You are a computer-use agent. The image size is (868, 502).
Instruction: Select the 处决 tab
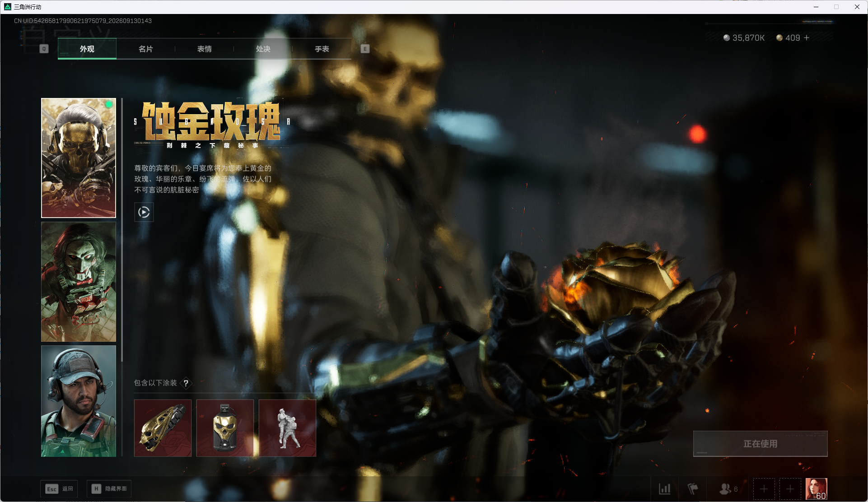(263, 49)
